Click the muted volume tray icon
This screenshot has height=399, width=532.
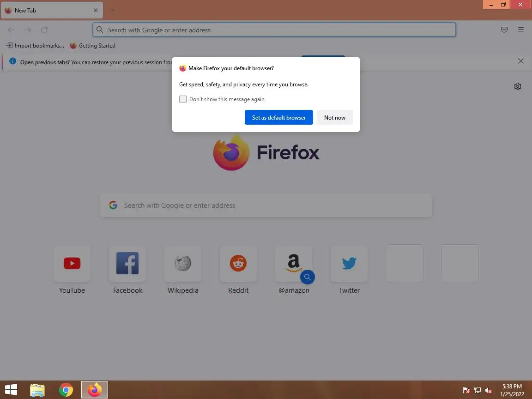tap(488, 390)
